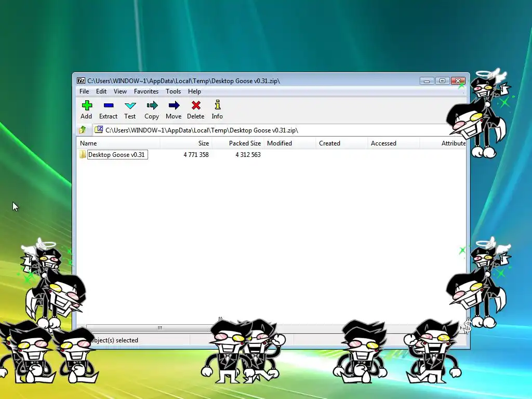Sort by the Created column header

point(342,143)
